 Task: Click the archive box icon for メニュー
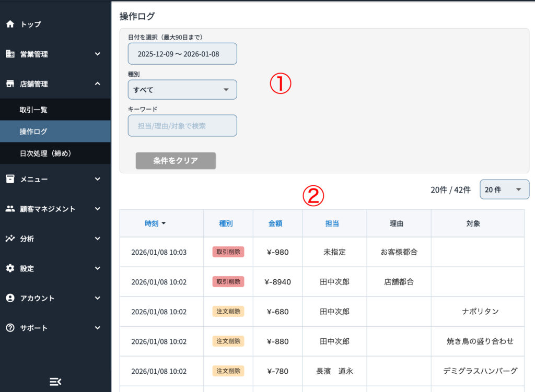pos(10,179)
